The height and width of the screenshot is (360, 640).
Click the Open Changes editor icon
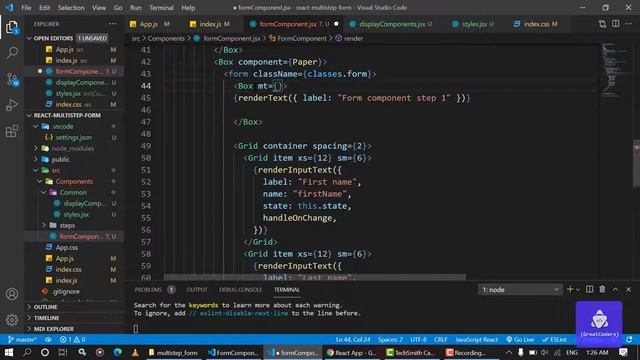[x=602, y=24]
